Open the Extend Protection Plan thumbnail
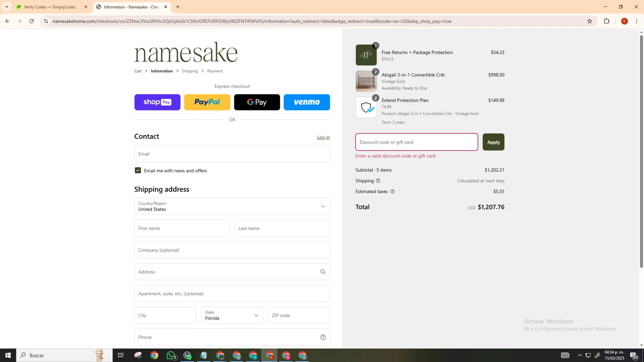The image size is (644, 362). 366,107
